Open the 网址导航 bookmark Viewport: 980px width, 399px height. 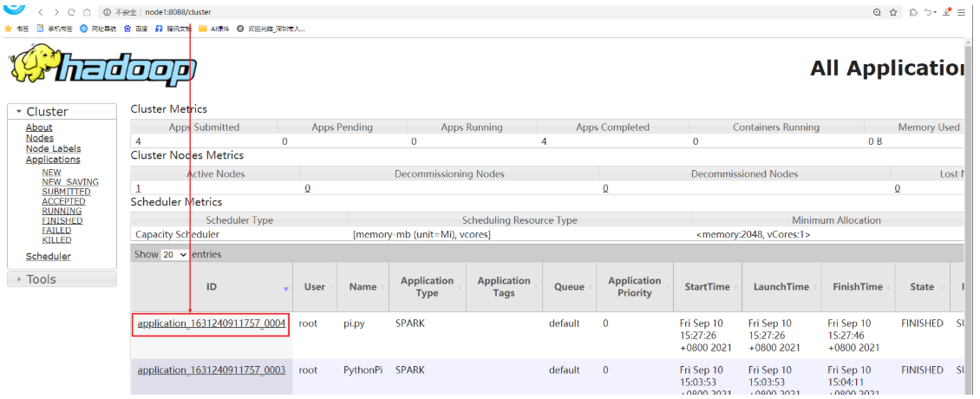(x=98, y=29)
